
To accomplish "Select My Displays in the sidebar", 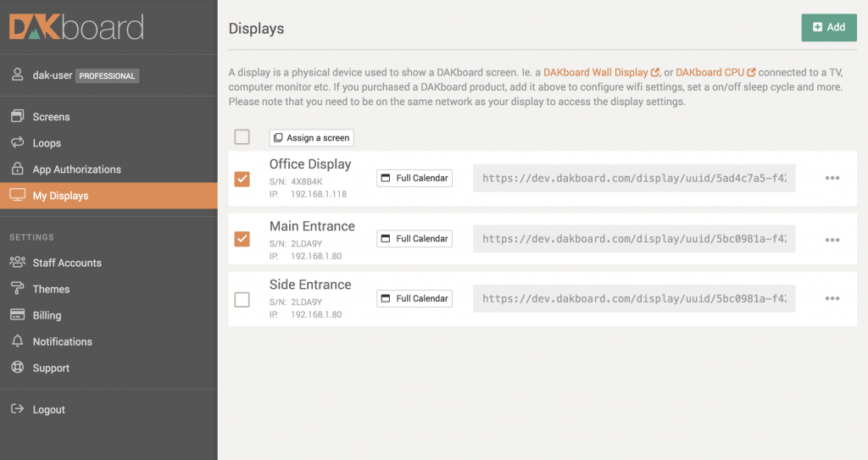I will 108,196.
